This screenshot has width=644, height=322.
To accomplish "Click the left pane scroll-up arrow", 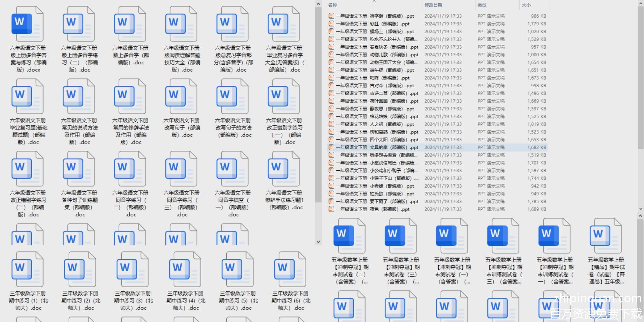I will (x=318, y=4).
